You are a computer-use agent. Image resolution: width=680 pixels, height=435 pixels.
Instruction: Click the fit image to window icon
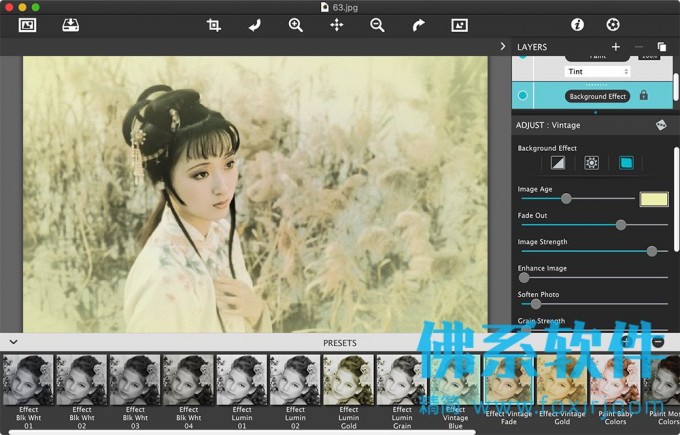click(x=459, y=25)
